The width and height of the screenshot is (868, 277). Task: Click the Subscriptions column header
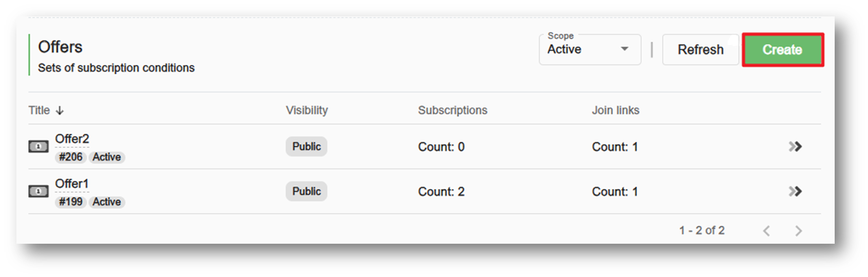[453, 111]
